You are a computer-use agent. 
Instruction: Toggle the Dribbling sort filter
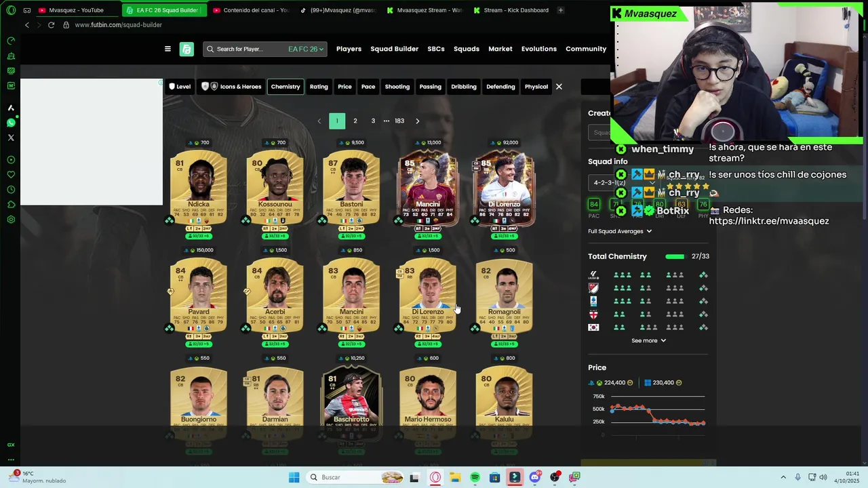(x=464, y=87)
